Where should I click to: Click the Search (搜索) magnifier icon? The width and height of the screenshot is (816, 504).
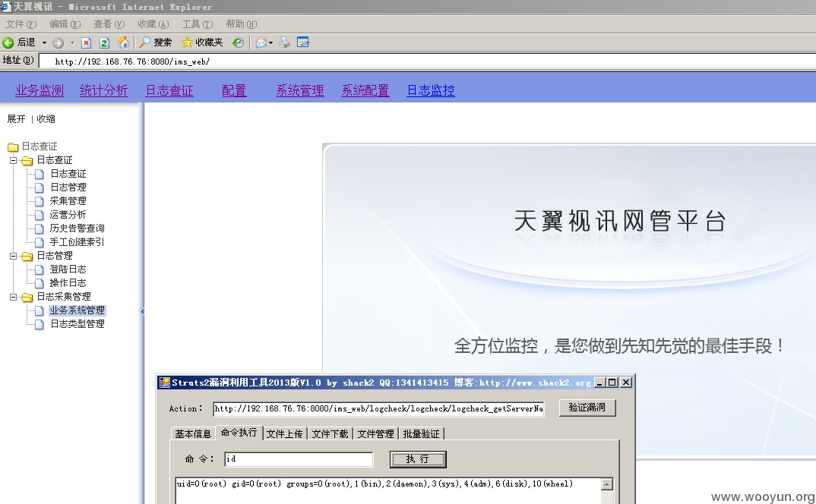[x=145, y=43]
